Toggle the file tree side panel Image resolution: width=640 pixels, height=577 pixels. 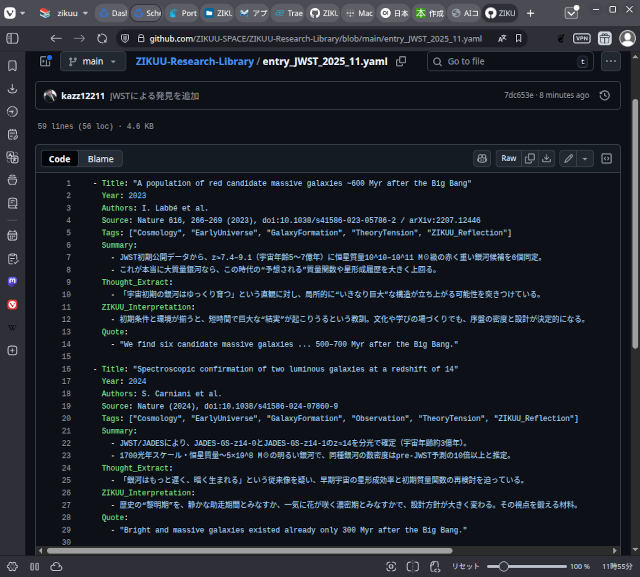(45, 61)
